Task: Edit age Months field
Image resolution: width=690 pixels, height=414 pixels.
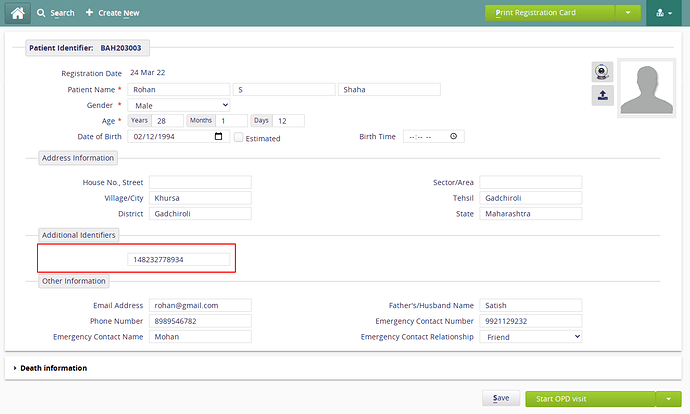Action: pyautogui.click(x=231, y=121)
